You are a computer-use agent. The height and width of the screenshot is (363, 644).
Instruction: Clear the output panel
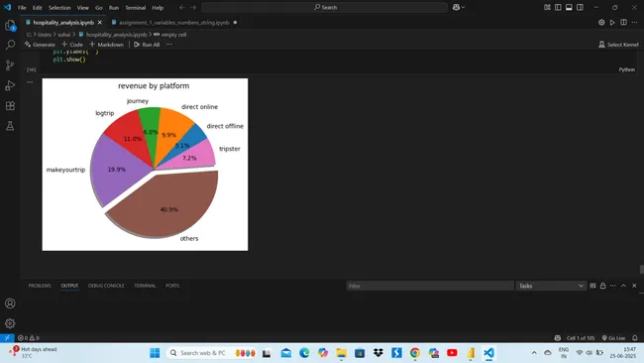(592, 286)
